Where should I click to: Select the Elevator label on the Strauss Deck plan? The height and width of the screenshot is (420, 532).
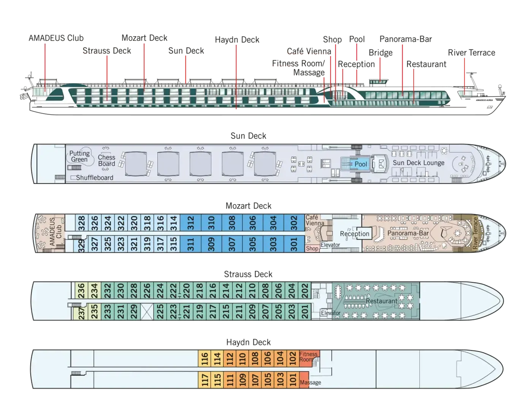coord(331,313)
